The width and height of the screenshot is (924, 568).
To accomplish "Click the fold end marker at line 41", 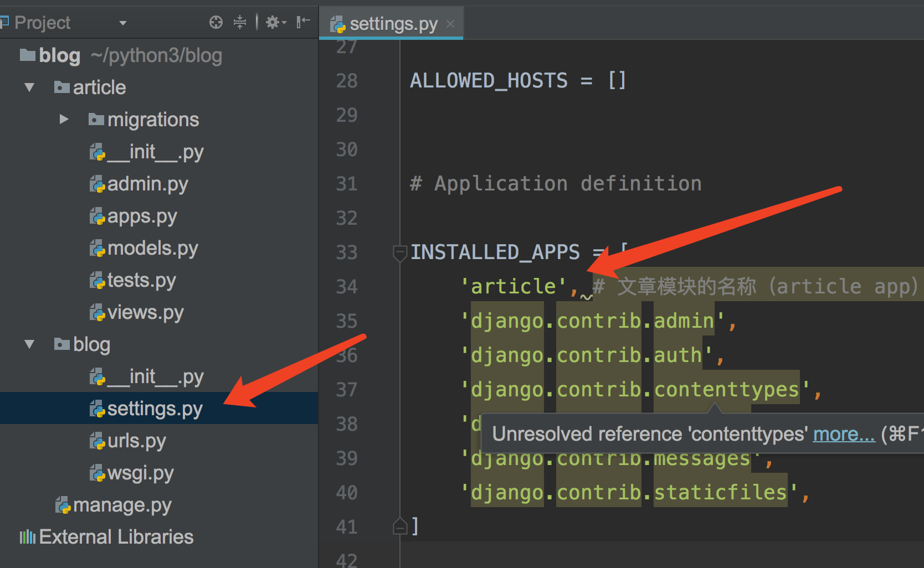I will (399, 526).
